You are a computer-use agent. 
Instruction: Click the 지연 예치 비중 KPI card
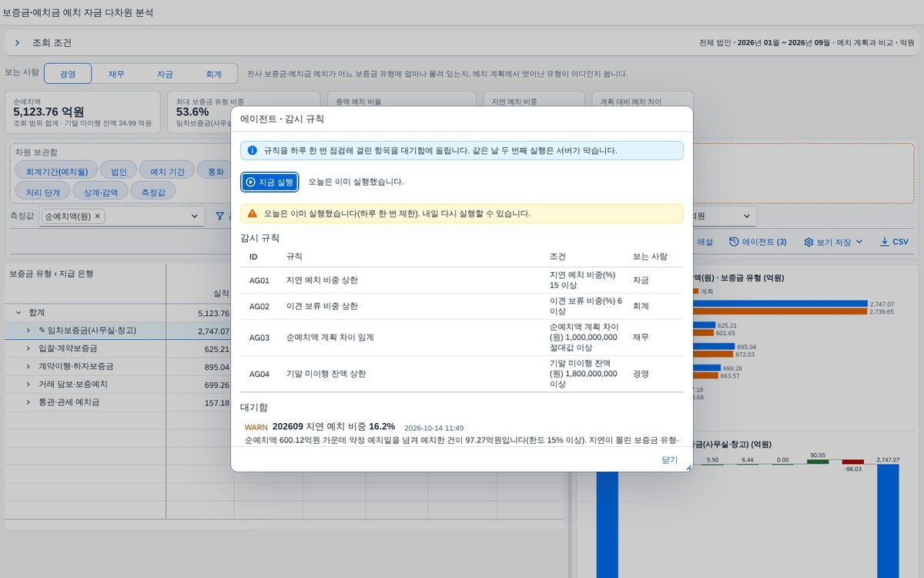click(x=534, y=99)
